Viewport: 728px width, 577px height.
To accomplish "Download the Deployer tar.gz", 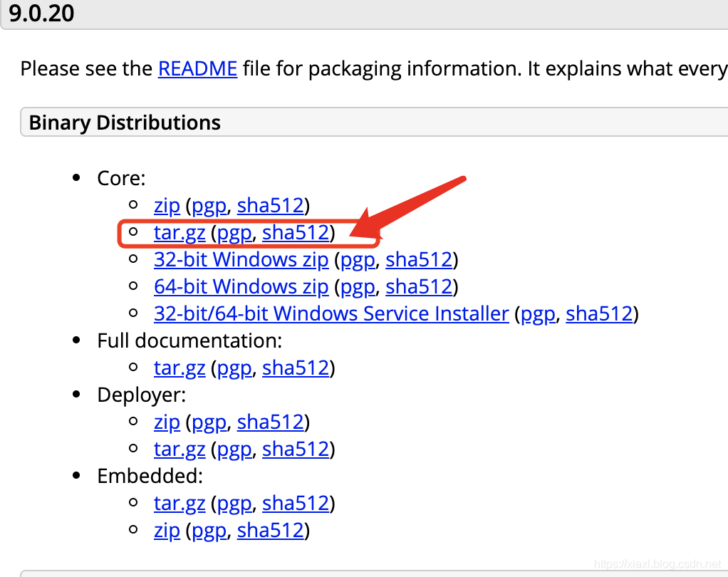I will (180, 449).
